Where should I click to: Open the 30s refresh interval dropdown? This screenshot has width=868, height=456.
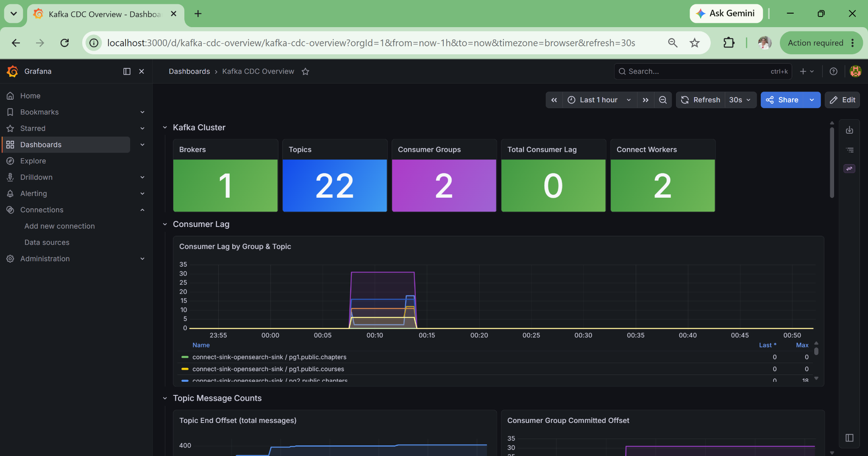point(740,100)
